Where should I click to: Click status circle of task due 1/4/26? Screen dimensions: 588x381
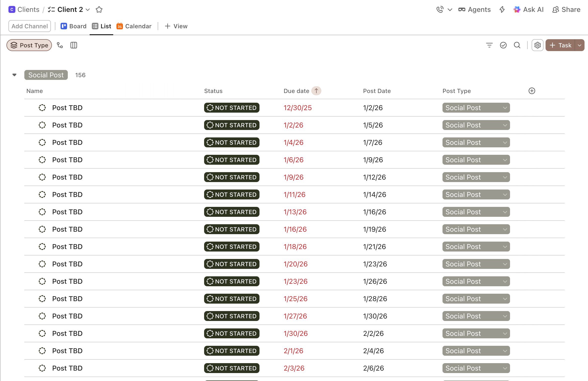click(x=42, y=142)
